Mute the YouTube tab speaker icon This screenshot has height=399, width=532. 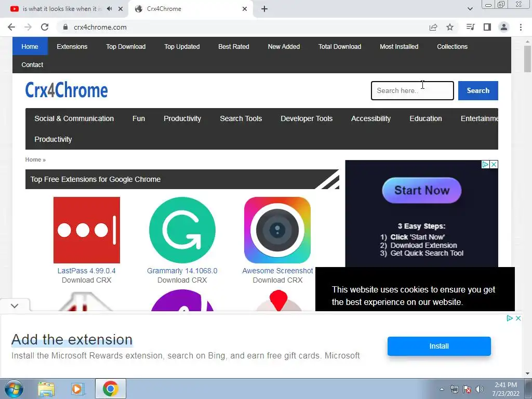[x=109, y=9]
